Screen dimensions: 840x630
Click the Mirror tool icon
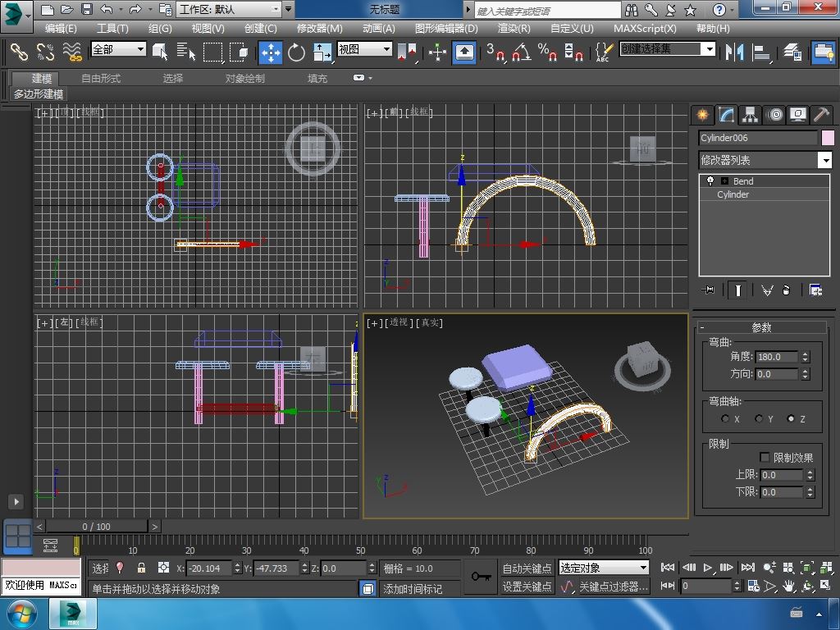(734, 52)
